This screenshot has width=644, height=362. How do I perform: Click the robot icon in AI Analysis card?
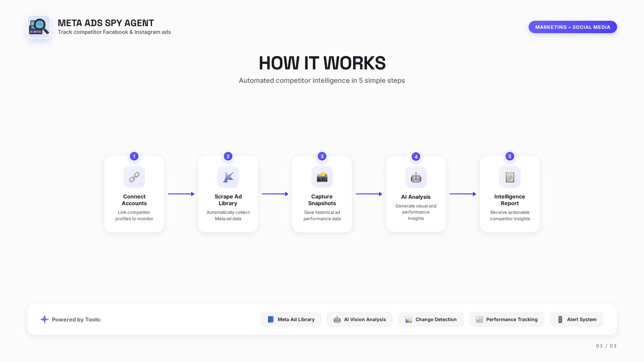pos(416,177)
